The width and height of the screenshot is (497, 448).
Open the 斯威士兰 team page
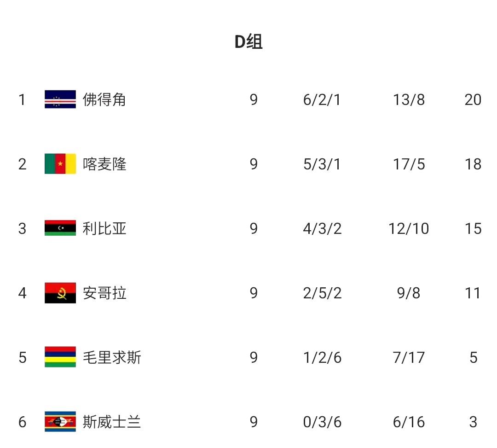pyautogui.click(x=112, y=422)
